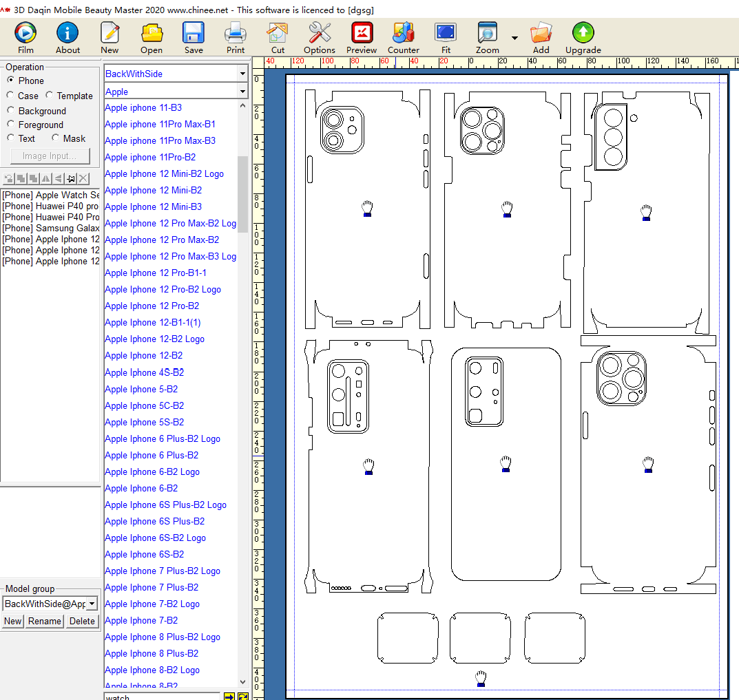Click the hand handle below the watch outlines

(x=481, y=679)
